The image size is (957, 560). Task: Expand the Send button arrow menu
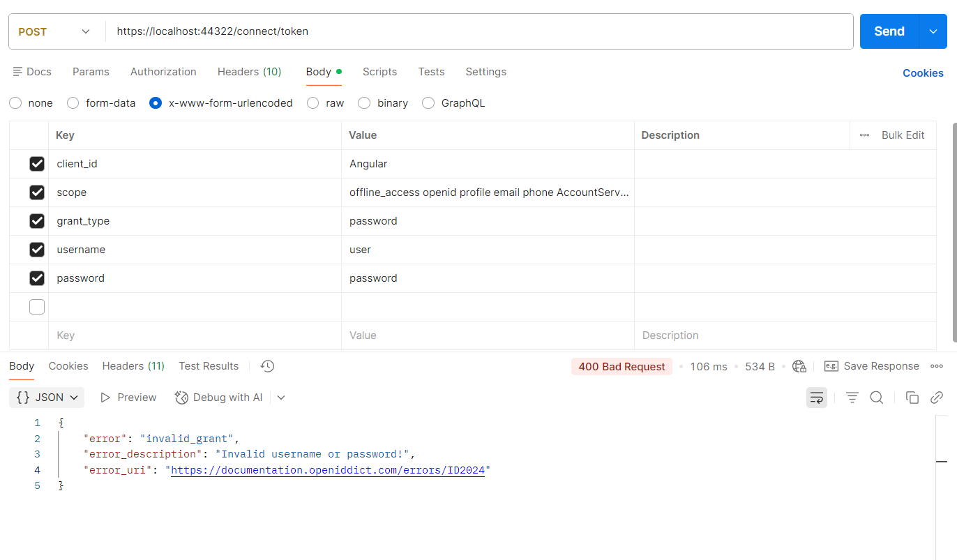click(x=933, y=31)
